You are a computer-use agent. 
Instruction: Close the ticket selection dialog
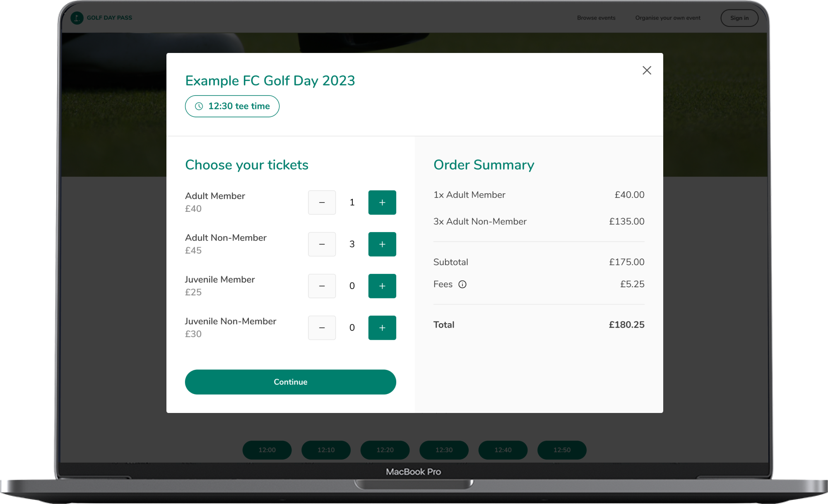647,70
